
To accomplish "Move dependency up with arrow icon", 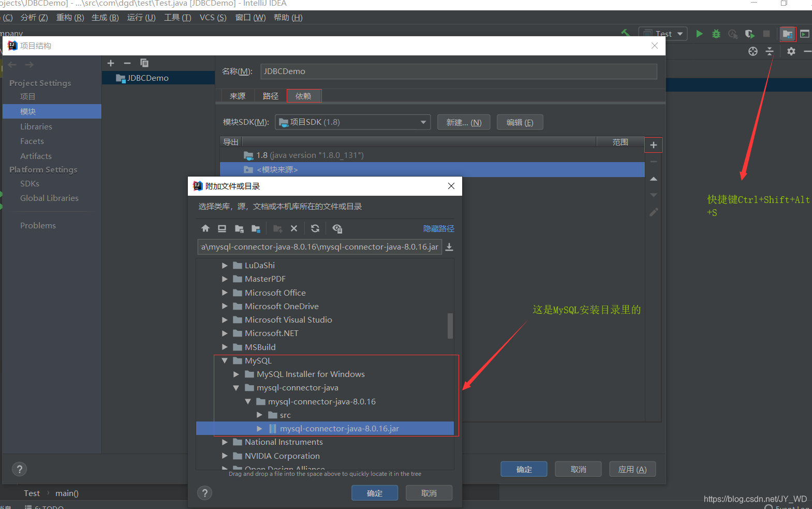I will [654, 179].
